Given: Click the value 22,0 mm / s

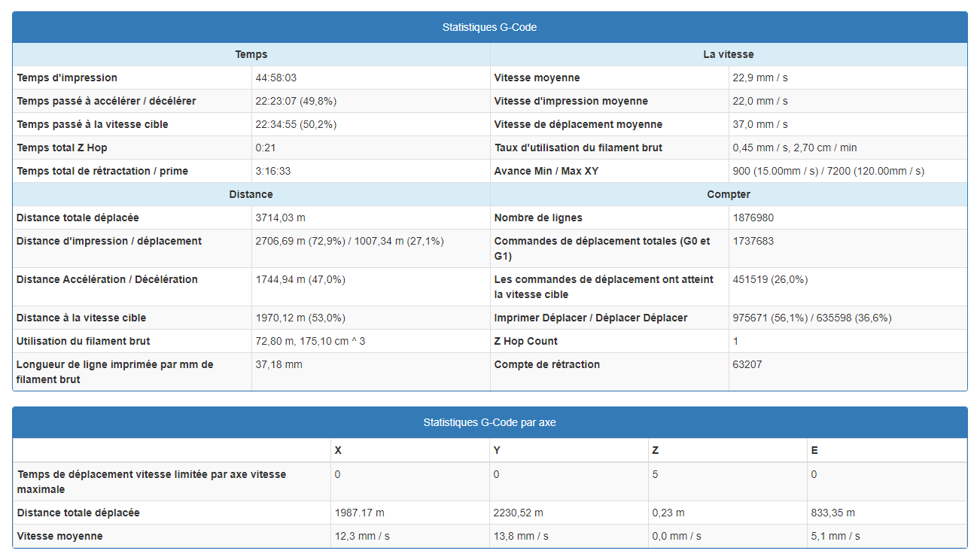Looking at the screenshot, I should [x=760, y=101].
